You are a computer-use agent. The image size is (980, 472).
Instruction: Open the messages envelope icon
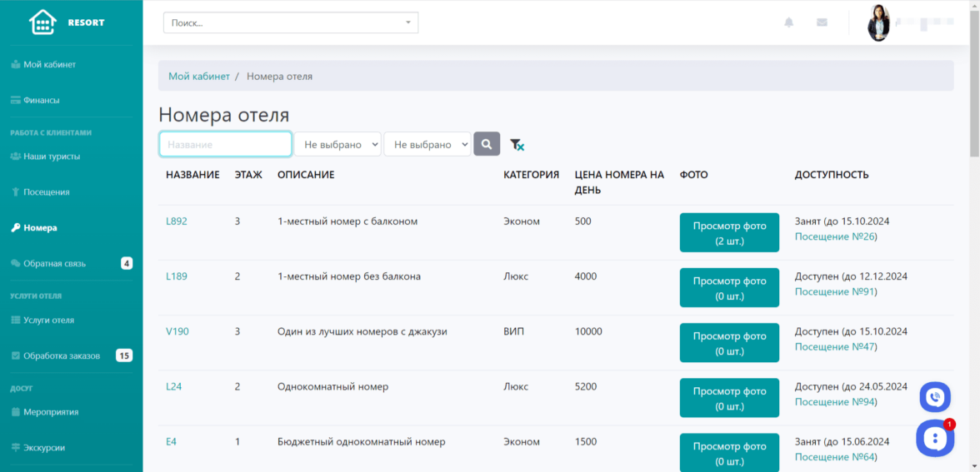[822, 22]
